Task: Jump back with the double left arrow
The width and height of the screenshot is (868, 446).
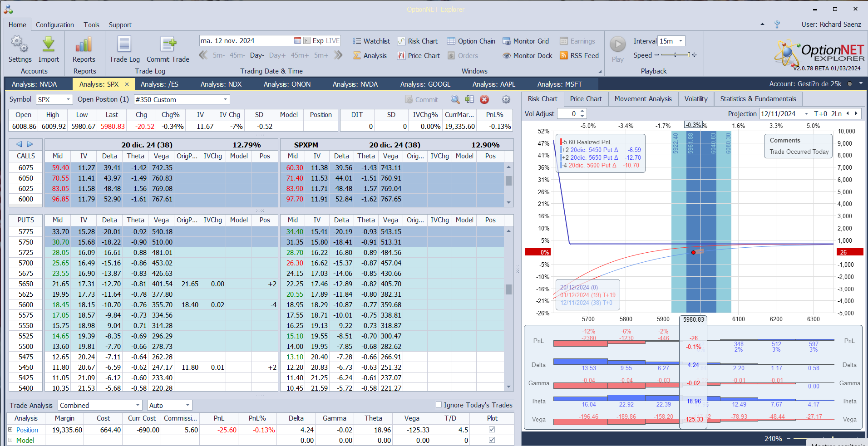Action: point(203,55)
